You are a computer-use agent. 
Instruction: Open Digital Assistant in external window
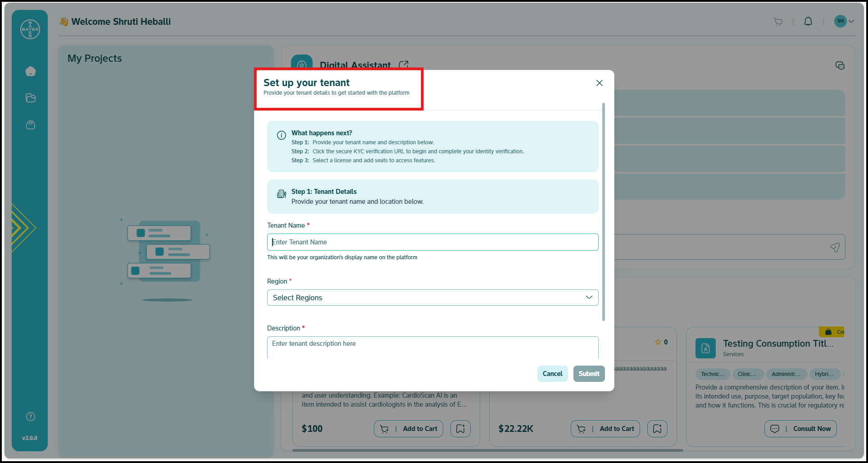point(404,65)
